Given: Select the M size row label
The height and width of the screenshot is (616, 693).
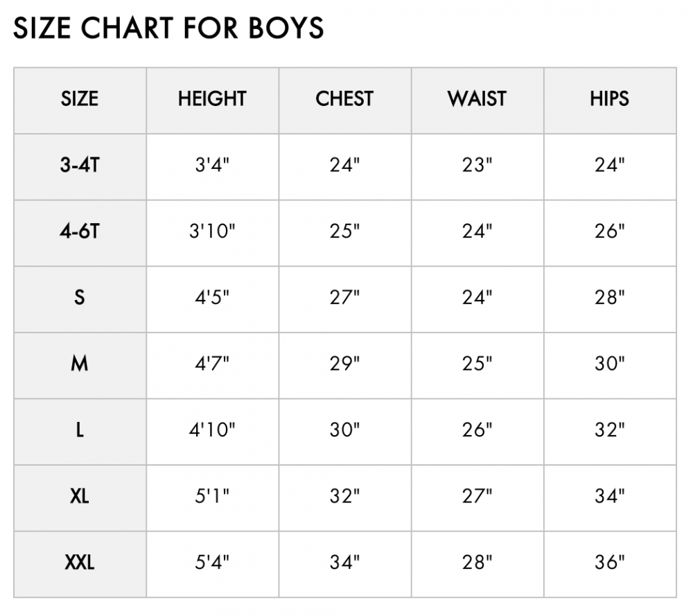Looking at the screenshot, I should 80,365.
